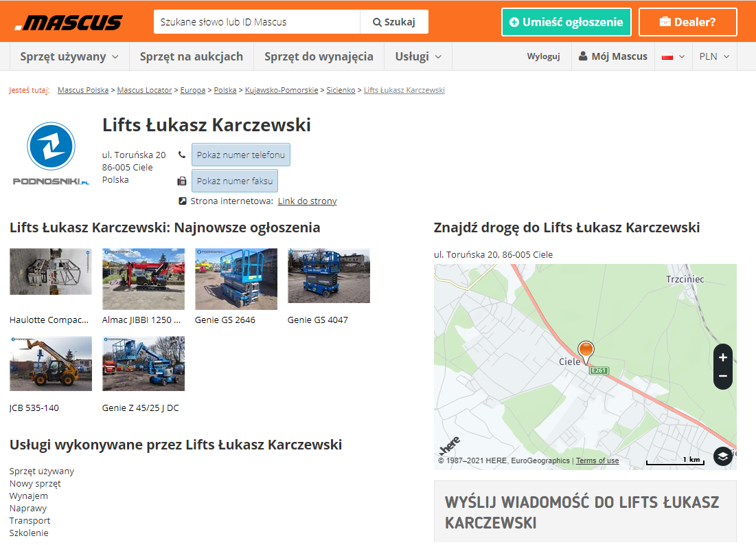Open the map layers selector
Viewport: 756px width, 545px height.
[723, 456]
